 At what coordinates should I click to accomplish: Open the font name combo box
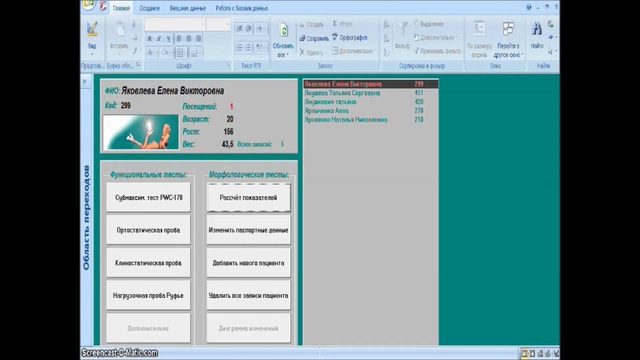coord(176,24)
